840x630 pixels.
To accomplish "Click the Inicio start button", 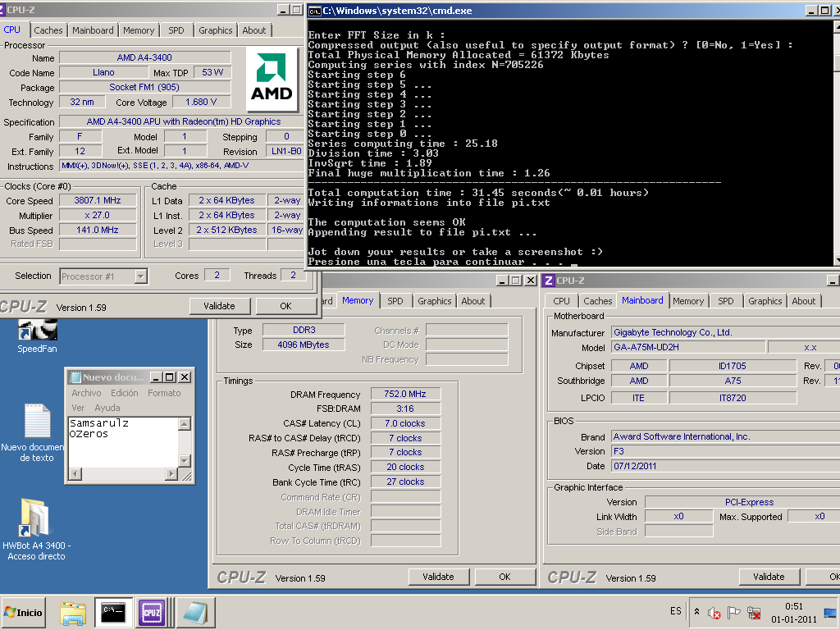I will click(24, 612).
